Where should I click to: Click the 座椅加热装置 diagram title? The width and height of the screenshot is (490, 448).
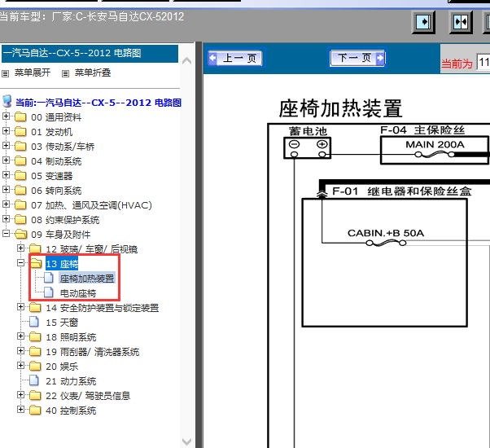(x=340, y=108)
